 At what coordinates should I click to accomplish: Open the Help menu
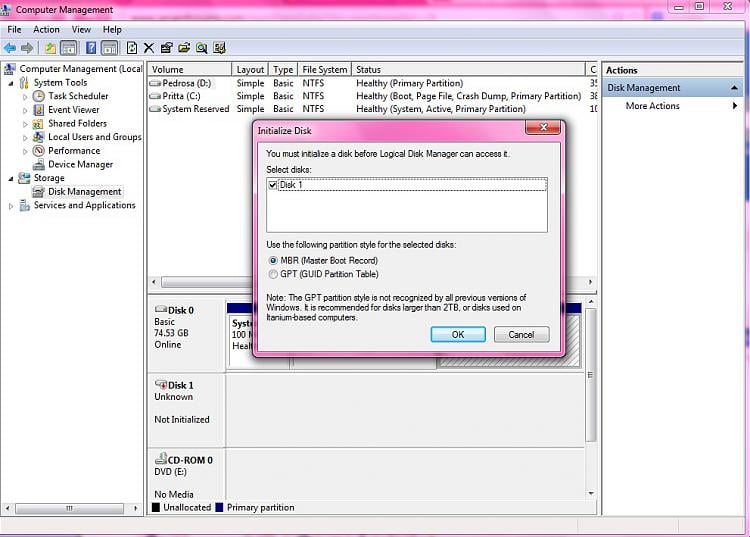click(112, 30)
